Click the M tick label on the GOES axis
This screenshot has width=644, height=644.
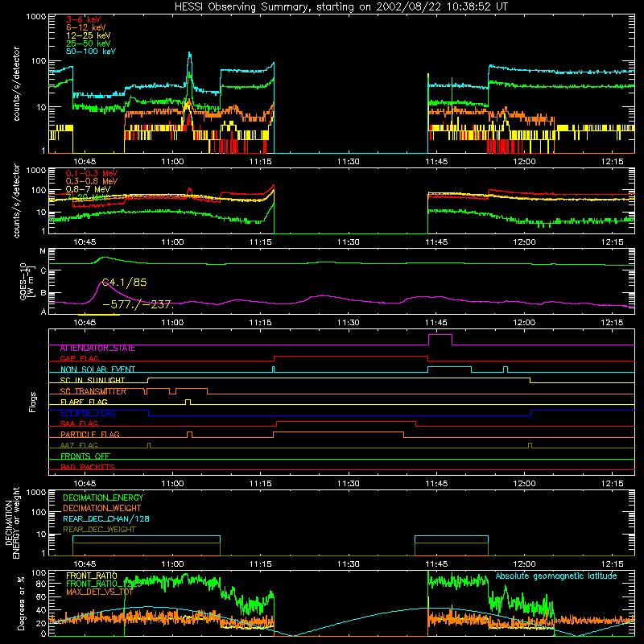43,251
